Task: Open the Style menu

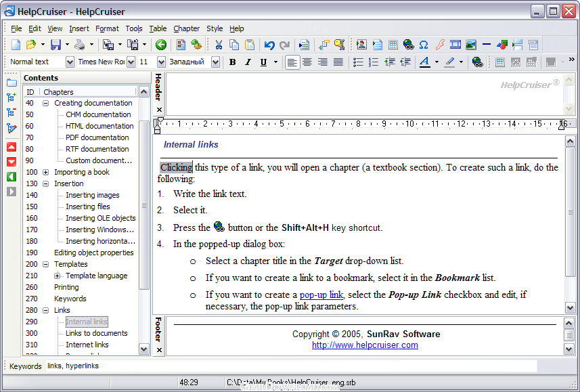Action: tap(215, 28)
